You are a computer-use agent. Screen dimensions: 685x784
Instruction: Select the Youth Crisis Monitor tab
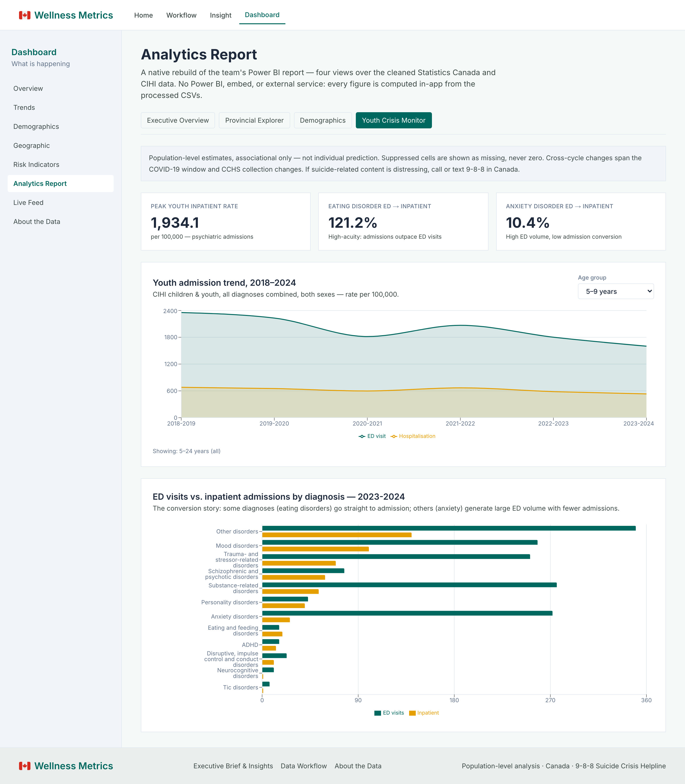point(394,120)
